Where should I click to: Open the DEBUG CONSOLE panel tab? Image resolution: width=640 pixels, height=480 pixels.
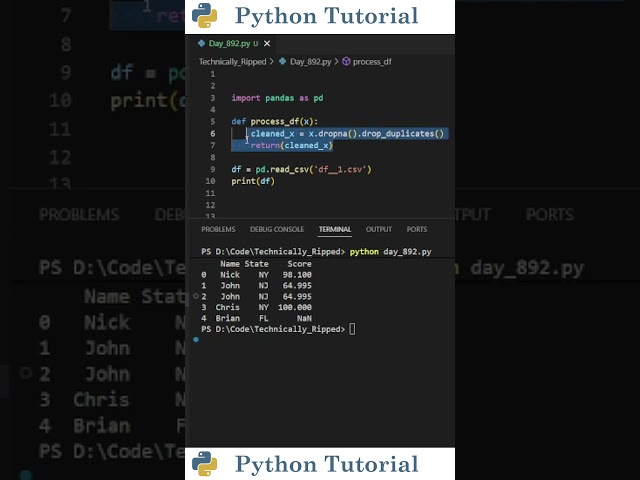277,229
